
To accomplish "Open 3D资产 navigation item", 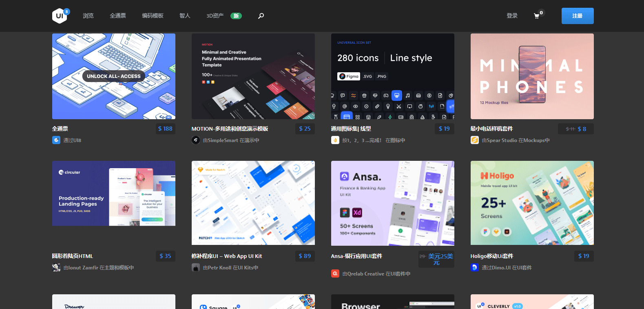I will point(215,16).
